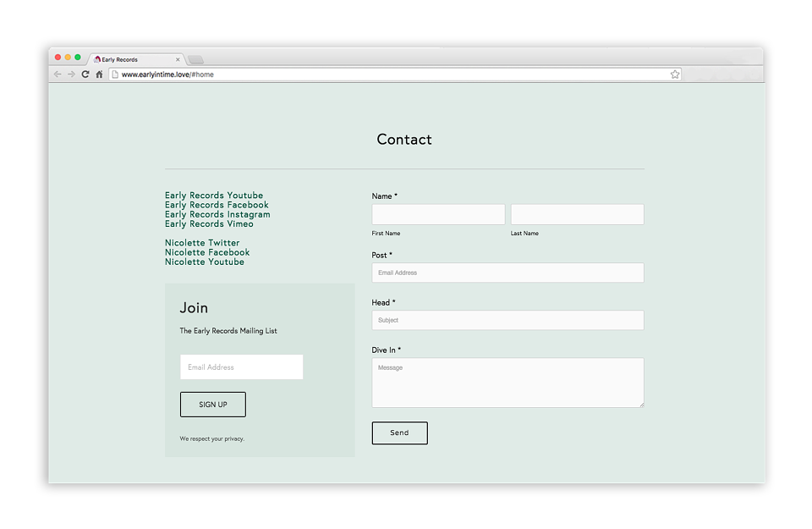812x529 pixels.
Task: Click the browser back arrow
Action: (58, 74)
